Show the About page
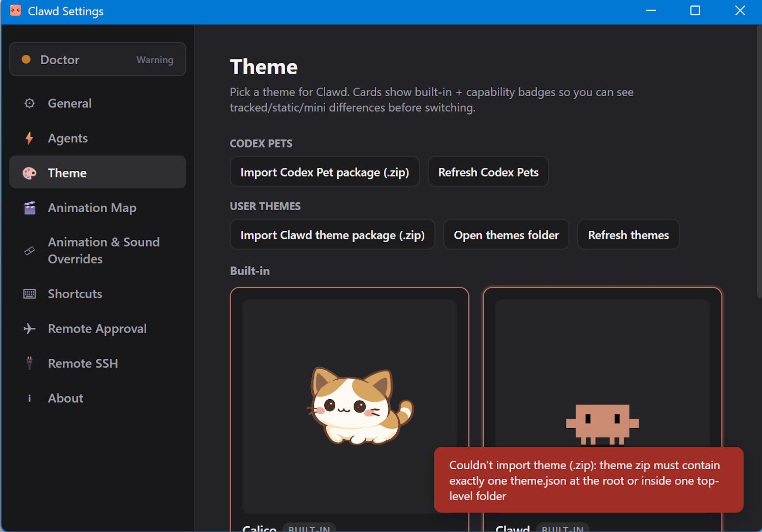This screenshot has width=762, height=532. [x=98, y=398]
